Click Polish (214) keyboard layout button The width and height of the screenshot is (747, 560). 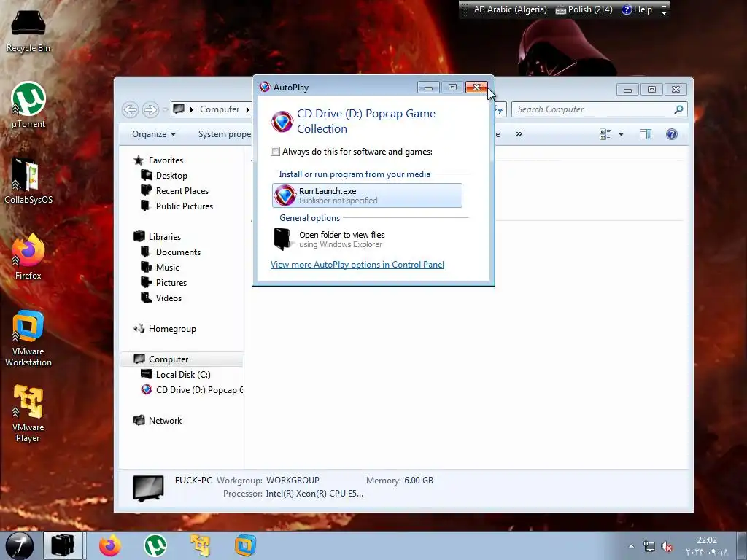[x=584, y=9]
